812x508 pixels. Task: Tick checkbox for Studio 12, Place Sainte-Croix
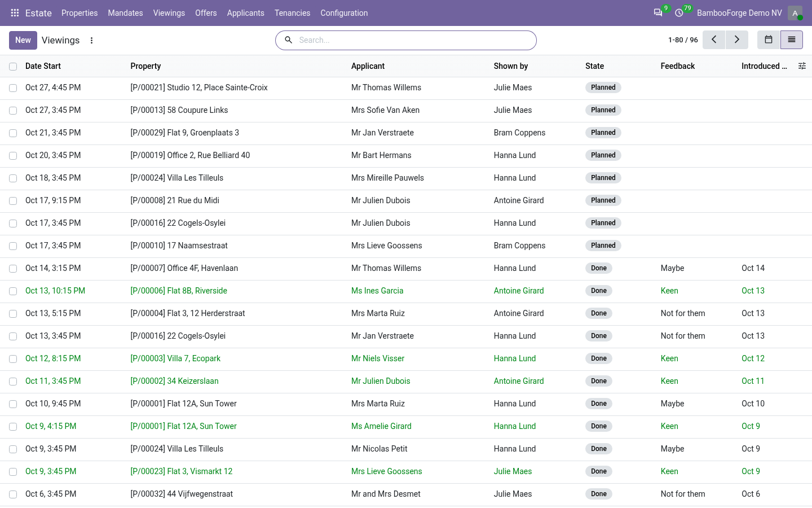13,88
